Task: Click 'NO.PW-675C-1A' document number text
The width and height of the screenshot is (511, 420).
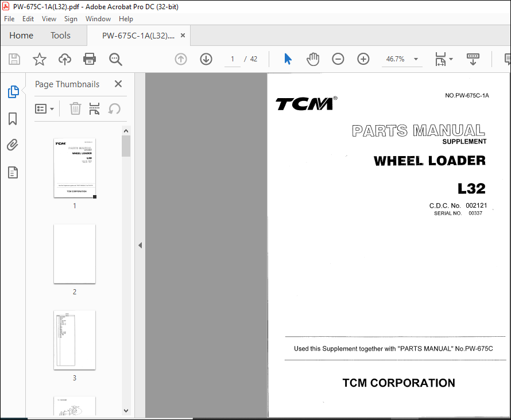Action: pyautogui.click(x=467, y=95)
